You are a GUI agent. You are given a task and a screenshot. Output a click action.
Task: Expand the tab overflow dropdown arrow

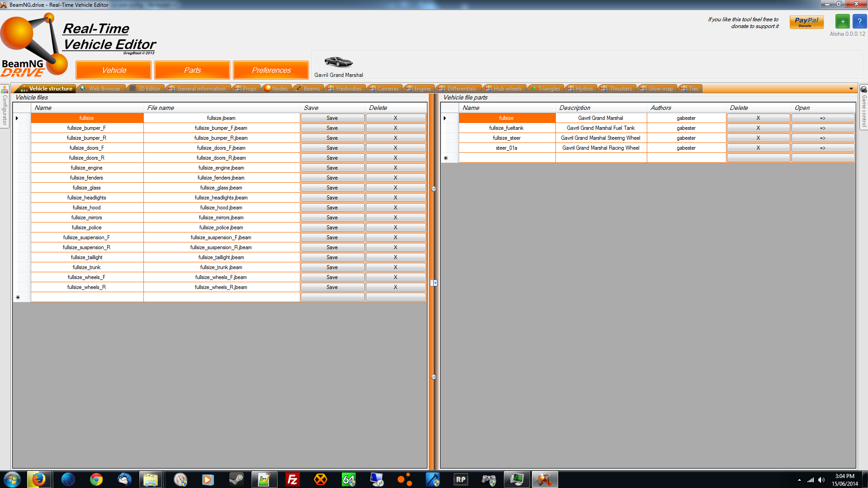851,89
